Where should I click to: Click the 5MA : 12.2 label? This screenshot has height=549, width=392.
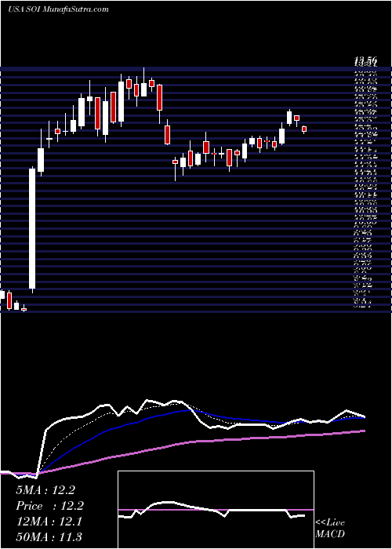pos(45,490)
